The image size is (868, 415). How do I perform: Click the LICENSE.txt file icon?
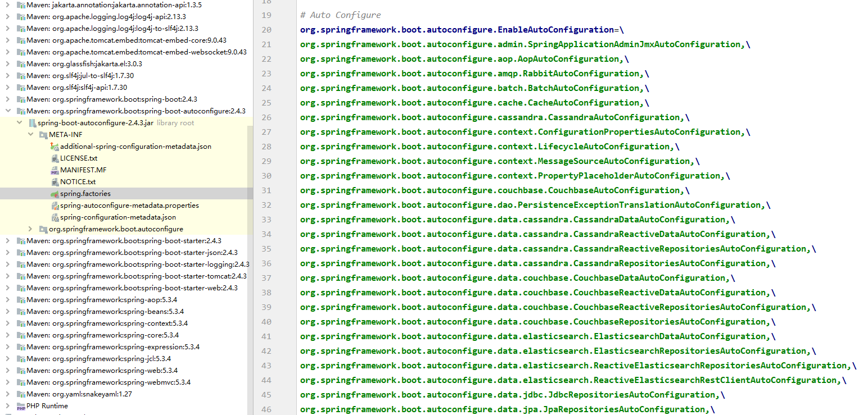point(55,158)
